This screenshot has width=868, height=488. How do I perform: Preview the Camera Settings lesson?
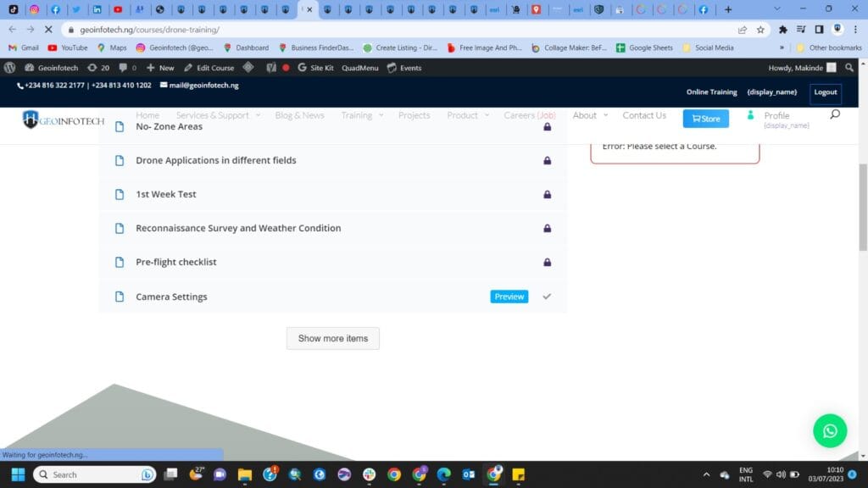tap(509, 297)
